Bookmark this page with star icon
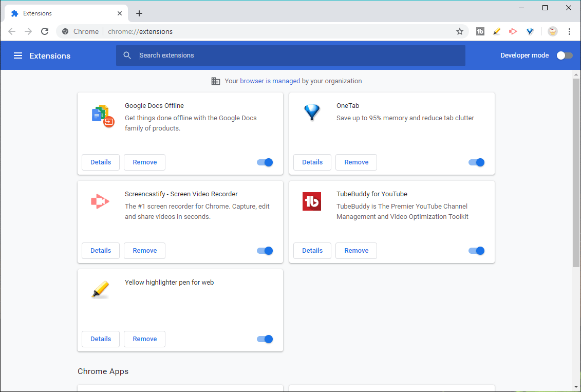Screen dimensions: 581x392 pos(459,31)
